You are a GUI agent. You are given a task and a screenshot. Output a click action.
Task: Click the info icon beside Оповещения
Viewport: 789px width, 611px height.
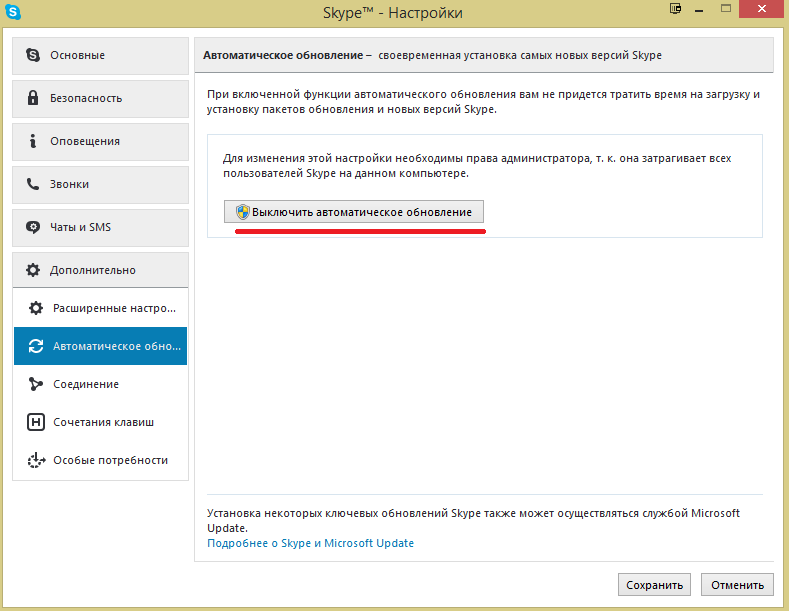[x=33, y=141]
